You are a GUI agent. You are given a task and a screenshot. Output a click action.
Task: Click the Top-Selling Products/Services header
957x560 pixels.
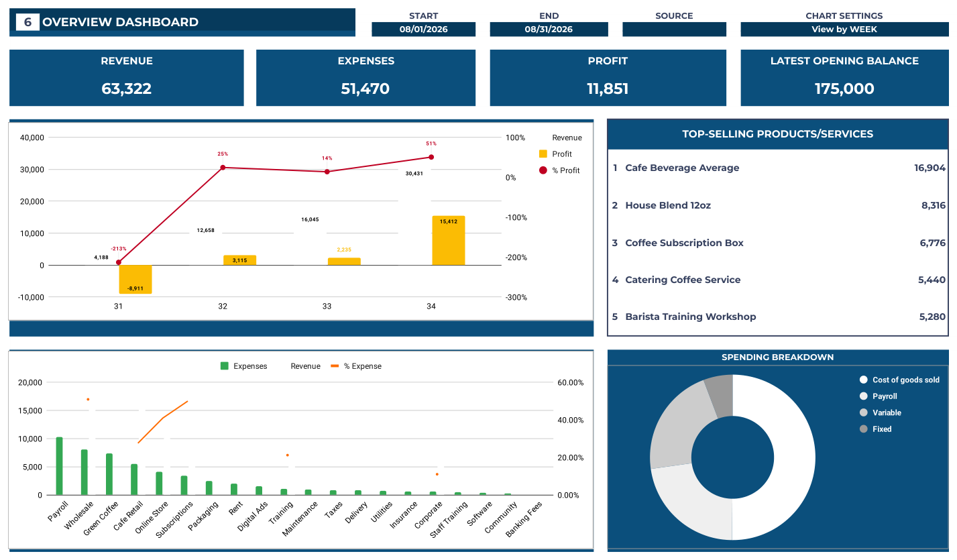tap(778, 134)
